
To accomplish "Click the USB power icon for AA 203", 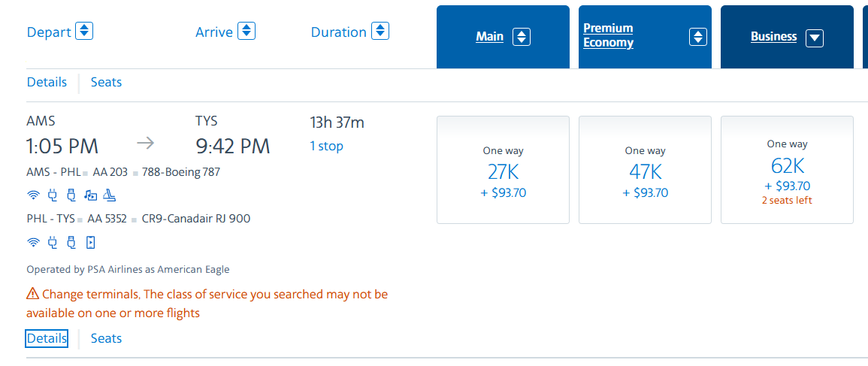I will (71, 195).
